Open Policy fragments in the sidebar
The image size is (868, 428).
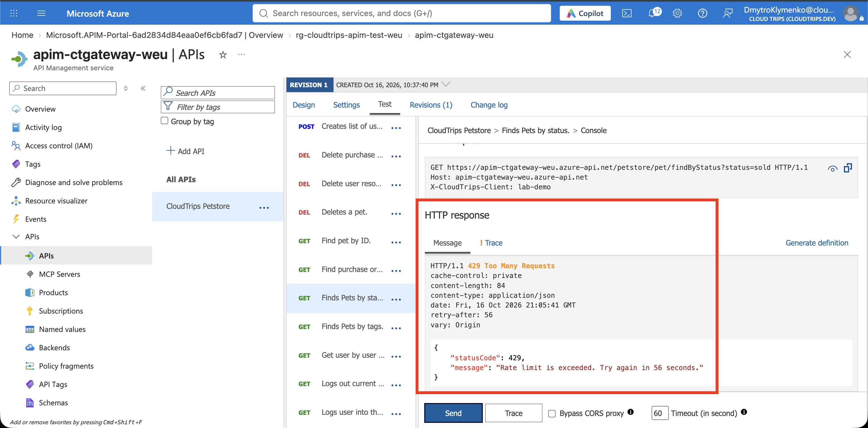tap(66, 366)
